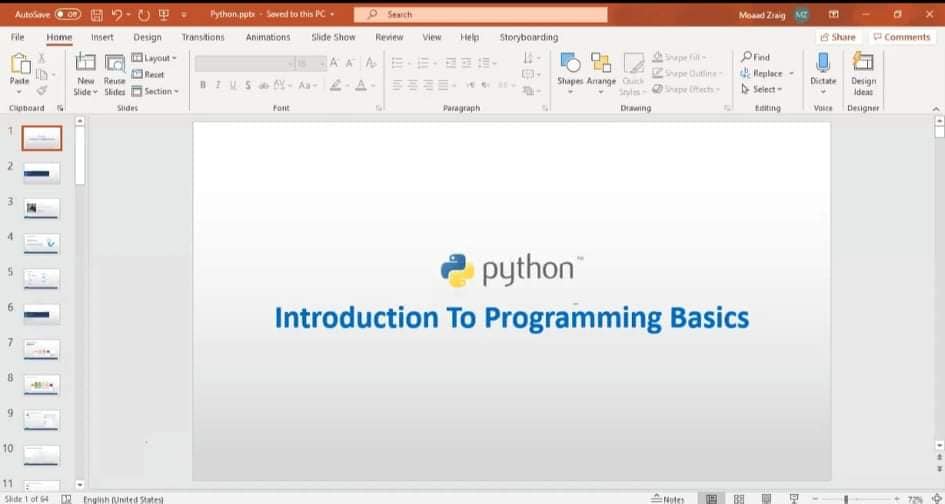Click the Cut scissors icon
The image size is (945, 504).
(42, 58)
